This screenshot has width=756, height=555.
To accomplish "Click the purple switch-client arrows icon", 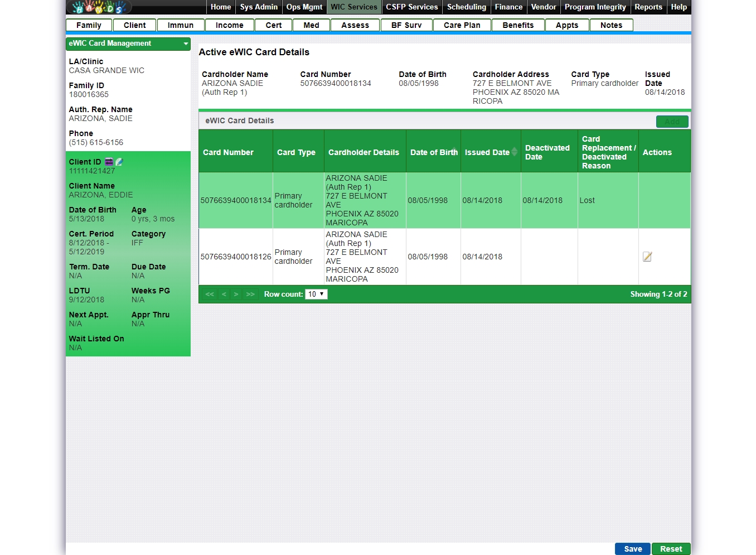I will pyautogui.click(x=109, y=162).
